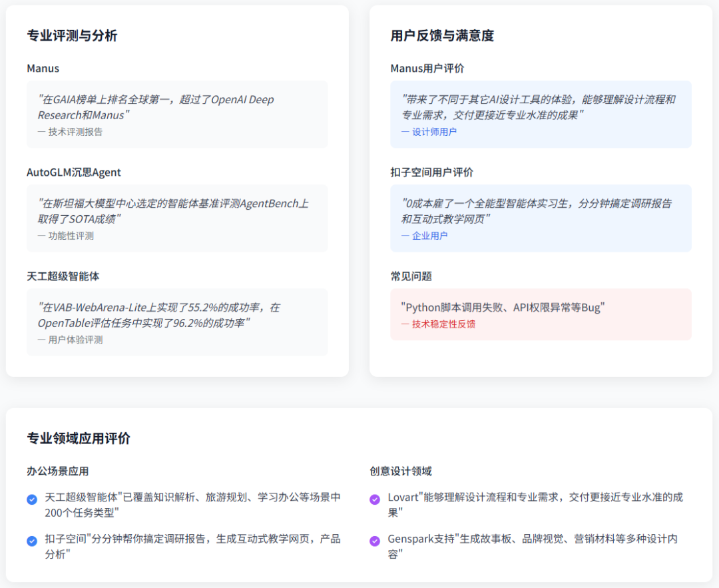The image size is (719, 588).
Task: Select the purple checkmark next to Genspark item
Action: click(374, 540)
